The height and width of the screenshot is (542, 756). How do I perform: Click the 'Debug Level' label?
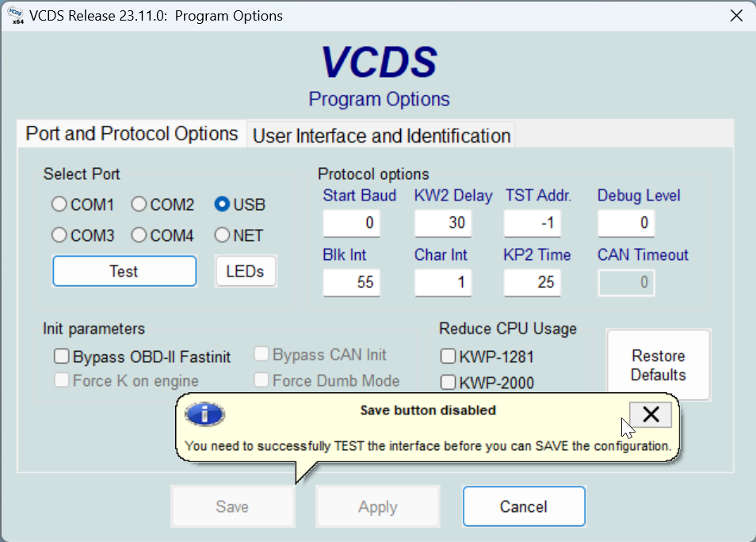tap(639, 195)
